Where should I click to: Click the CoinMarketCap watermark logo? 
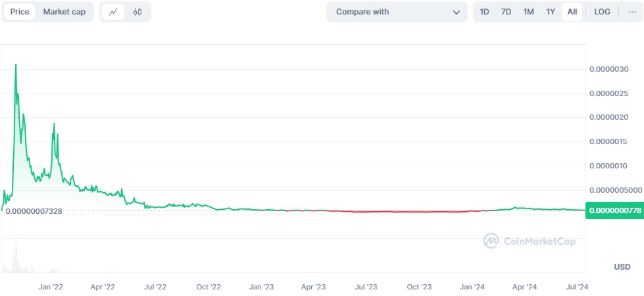point(530,241)
